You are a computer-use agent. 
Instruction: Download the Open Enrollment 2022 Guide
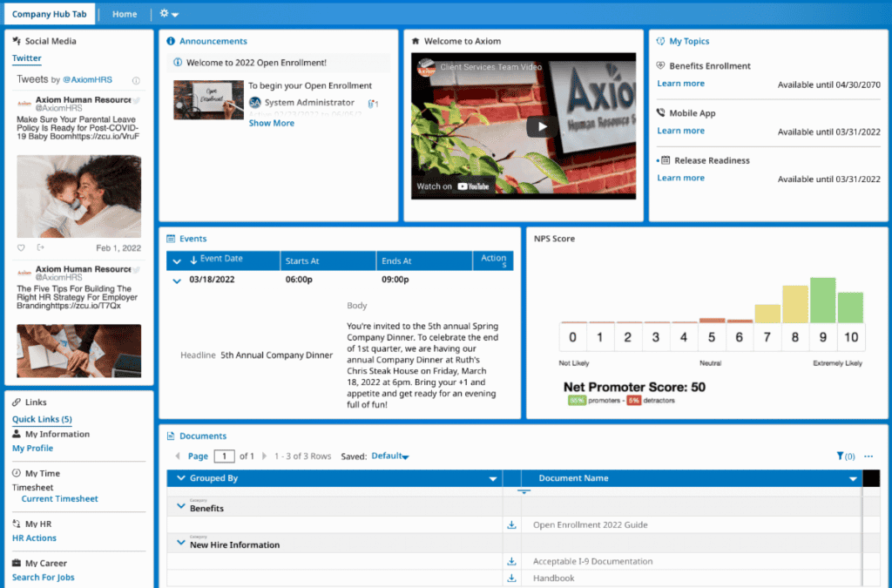[510, 525]
